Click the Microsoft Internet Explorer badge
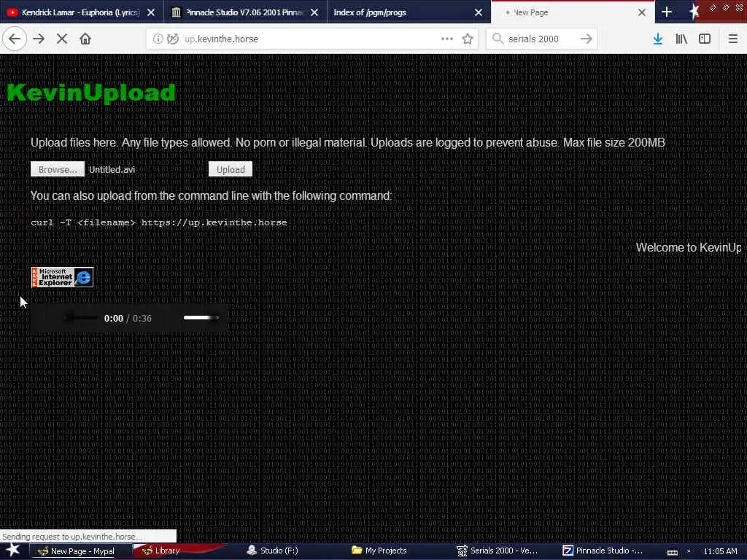The image size is (747, 560). tap(63, 277)
